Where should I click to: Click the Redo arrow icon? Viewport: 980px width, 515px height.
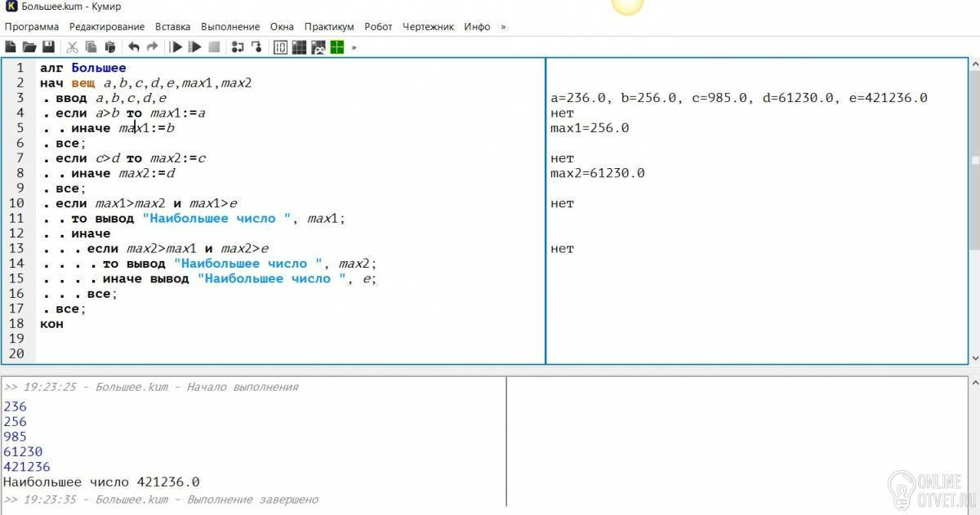pyautogui.click(x=152, y=47)
